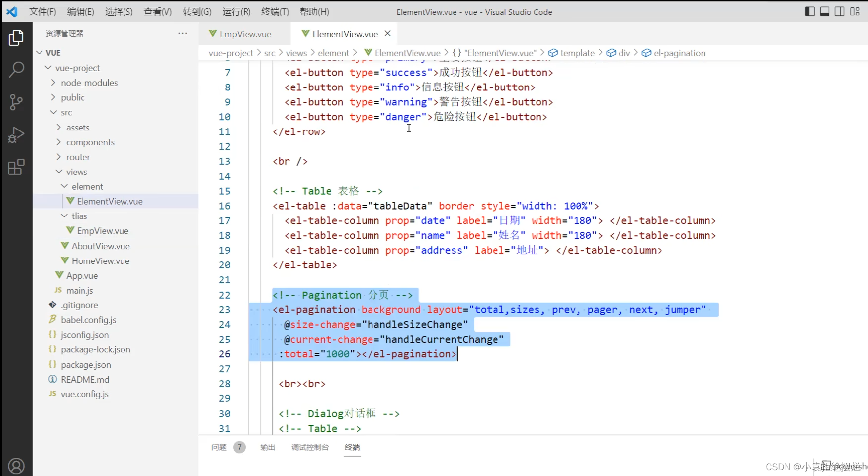This screenshot has width=868, height=476.
Task: Expand the components folder
Action: tap(116, 142)
